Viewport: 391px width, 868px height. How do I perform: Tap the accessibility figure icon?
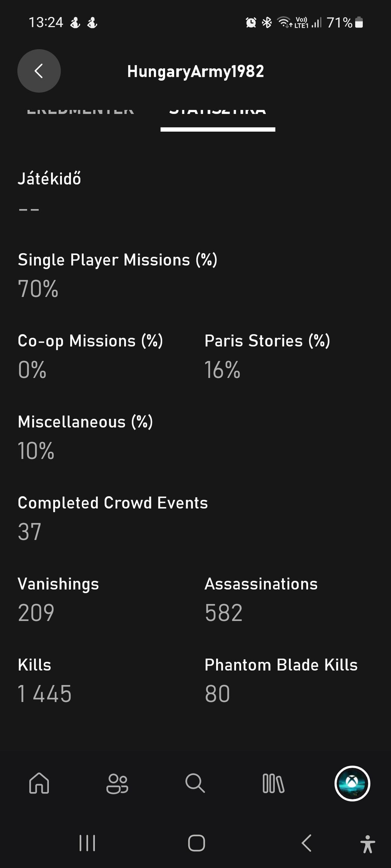(x=367, y=844)
